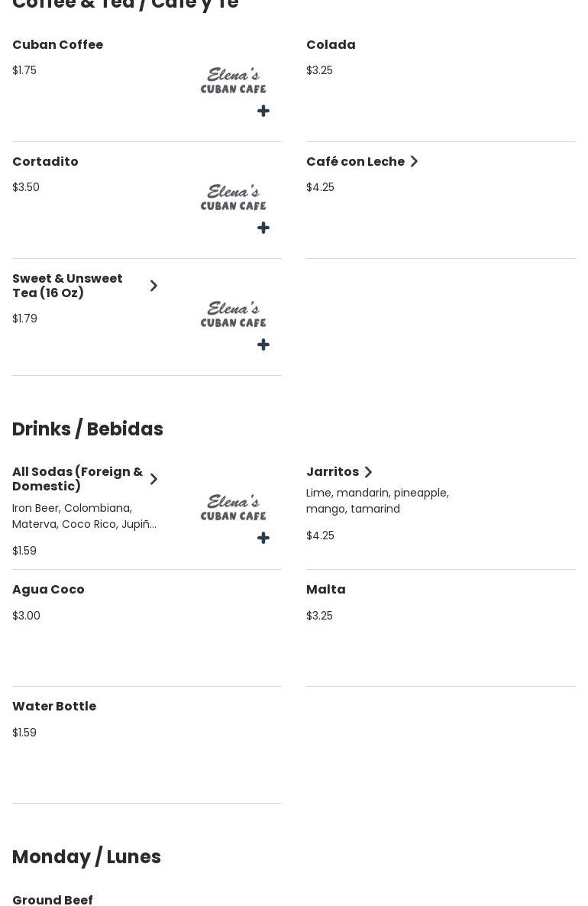
Task: Select the Agua Coco item
Action: click(x=48, y=590)
